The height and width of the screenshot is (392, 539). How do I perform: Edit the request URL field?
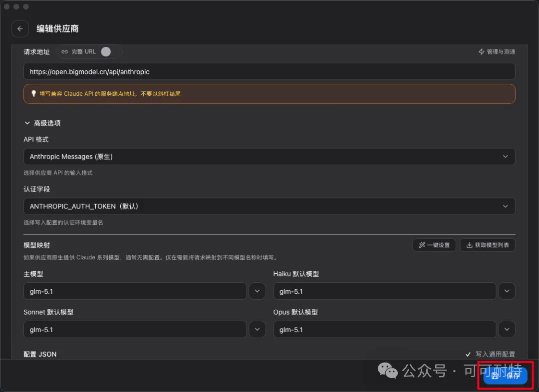pos(269,72)
